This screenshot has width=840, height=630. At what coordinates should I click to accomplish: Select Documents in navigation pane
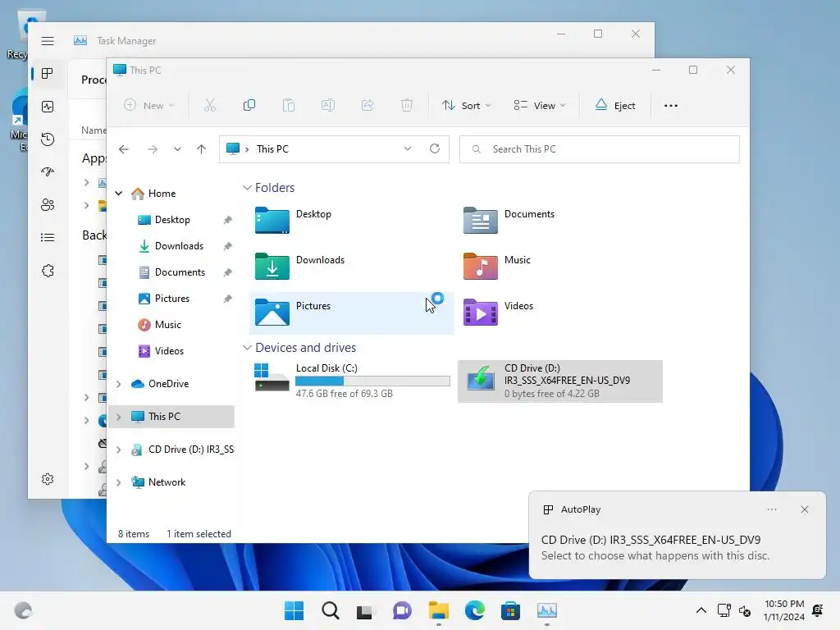pyautogui.click(x=180, y=272)
